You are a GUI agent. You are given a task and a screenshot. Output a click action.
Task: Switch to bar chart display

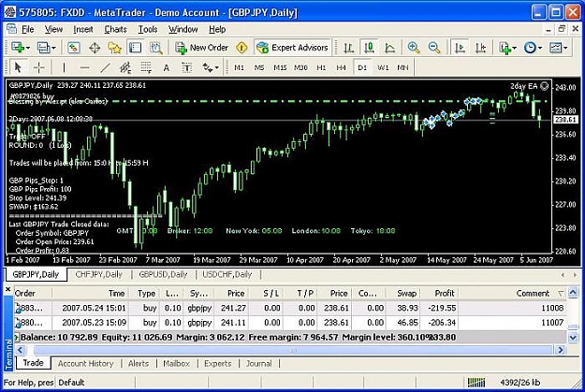(x=348, y=48)
